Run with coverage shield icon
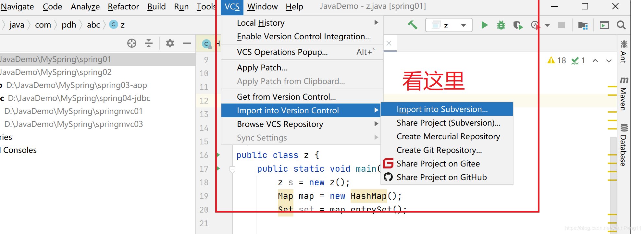The width and height of the screenshot is (644, 234). [518, 25]
